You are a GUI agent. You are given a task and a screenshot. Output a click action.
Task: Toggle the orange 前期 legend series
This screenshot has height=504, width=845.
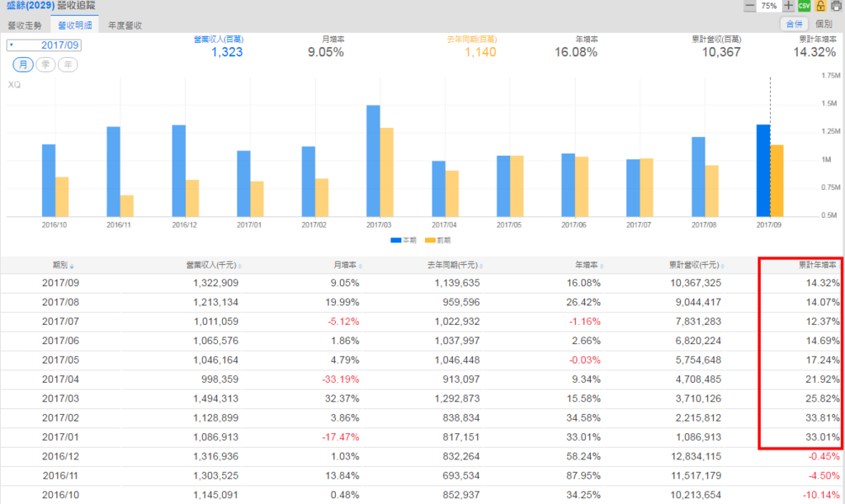tap(437, 240)
